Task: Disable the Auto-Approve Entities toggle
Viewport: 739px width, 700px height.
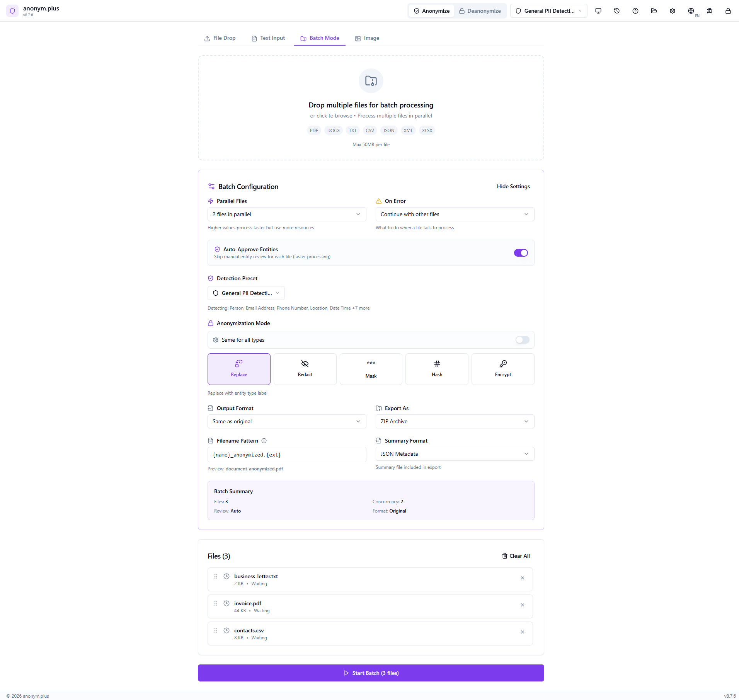Action: [x=521, y=252]
